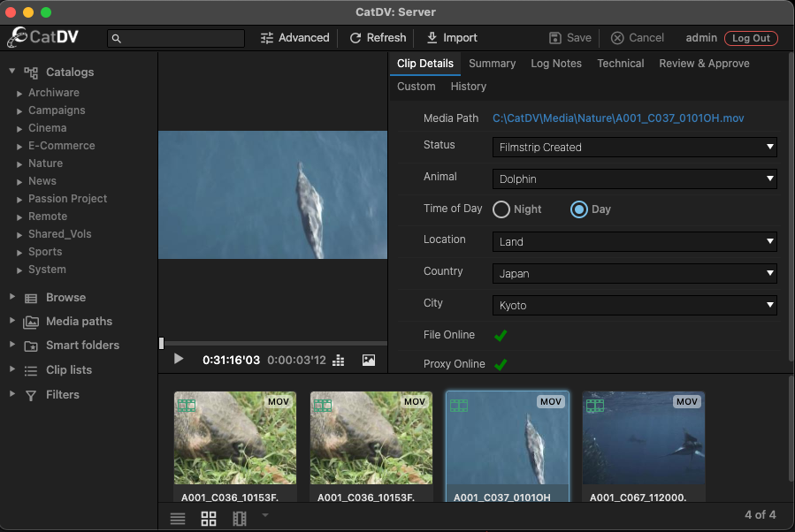Click filmstrip icon on A001_C037 thumbnail

tap(459, 406)
